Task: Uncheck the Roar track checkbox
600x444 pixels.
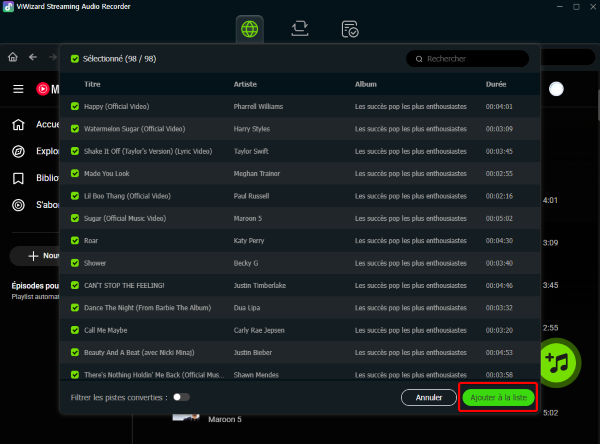Action: click(x=75, y=240)
